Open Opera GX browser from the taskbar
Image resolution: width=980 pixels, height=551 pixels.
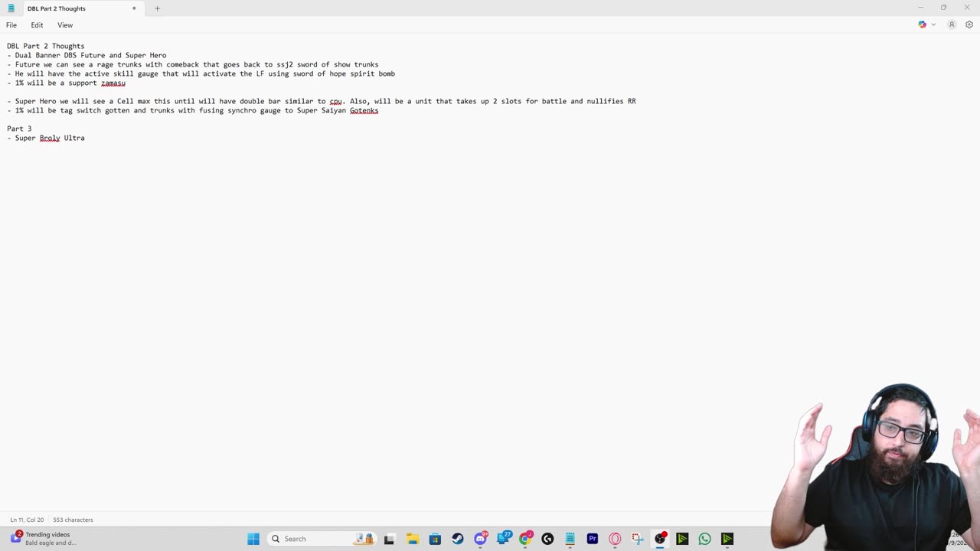(615, 539)
